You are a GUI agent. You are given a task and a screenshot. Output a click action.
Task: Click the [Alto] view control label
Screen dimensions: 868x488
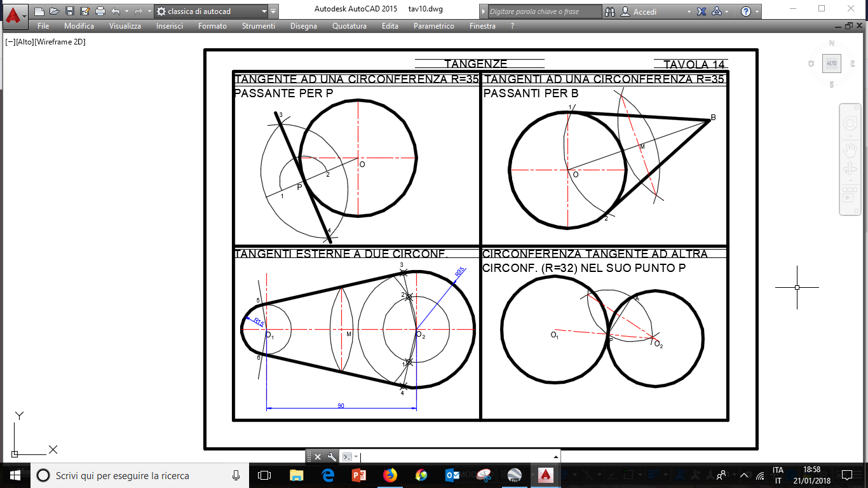(24, 42)
